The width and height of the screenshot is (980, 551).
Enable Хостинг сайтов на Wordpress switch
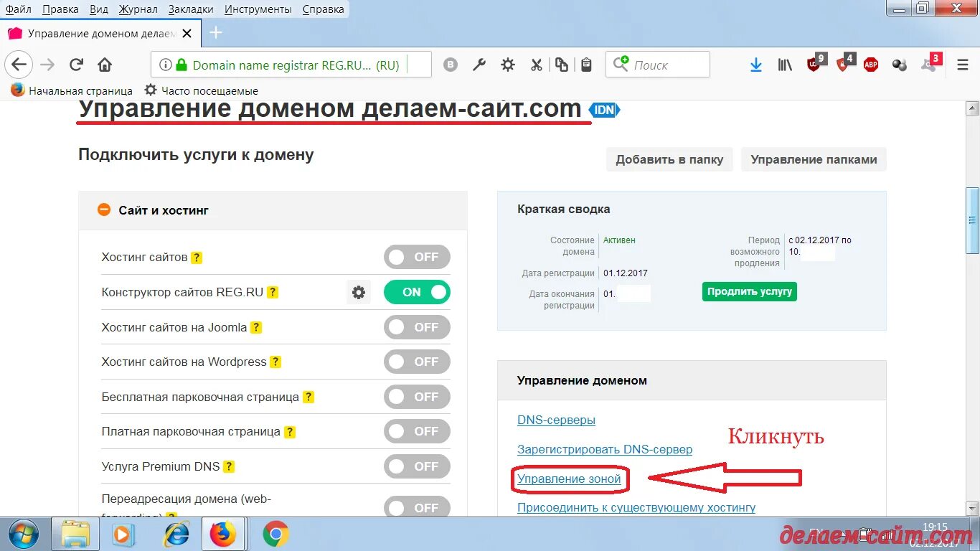417,362
